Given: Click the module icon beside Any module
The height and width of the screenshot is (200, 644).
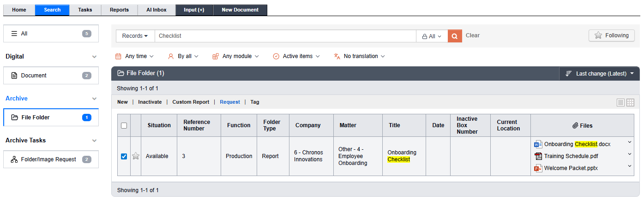Looking at the screenshot, I should coord(216,56).
